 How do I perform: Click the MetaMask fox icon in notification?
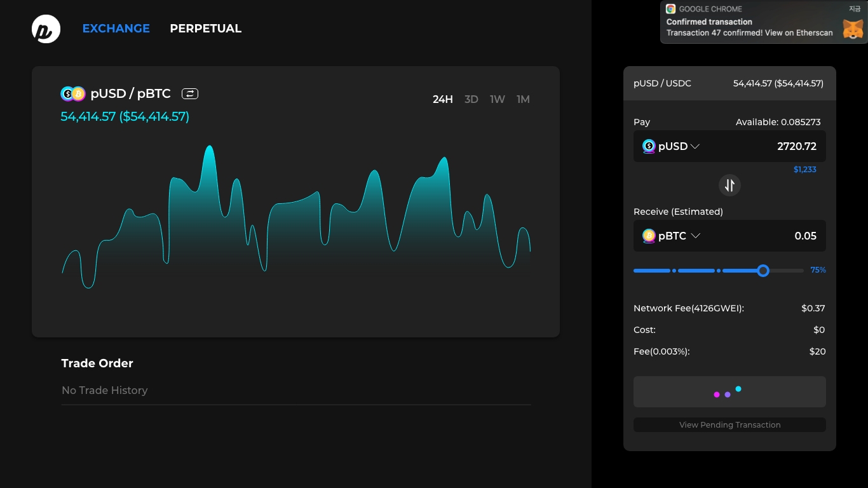(x=853, y=29)
